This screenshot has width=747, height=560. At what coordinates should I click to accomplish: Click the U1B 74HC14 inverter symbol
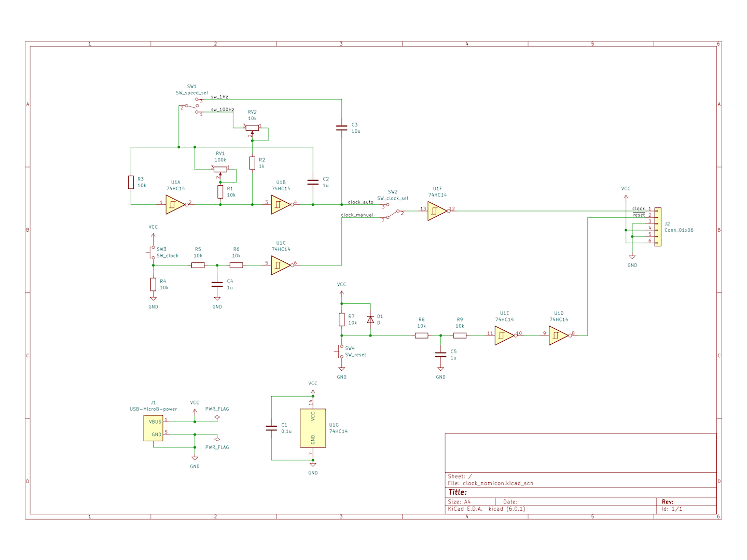(x=280, y=205)
